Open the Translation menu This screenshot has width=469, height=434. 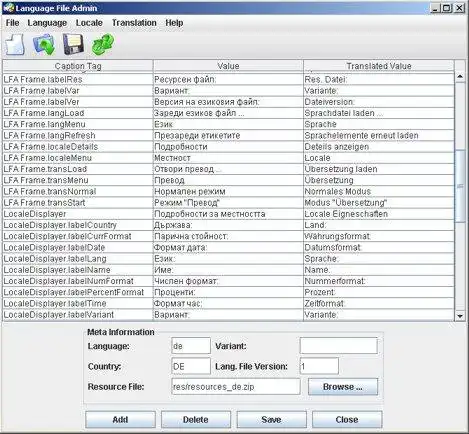[134, 23]
